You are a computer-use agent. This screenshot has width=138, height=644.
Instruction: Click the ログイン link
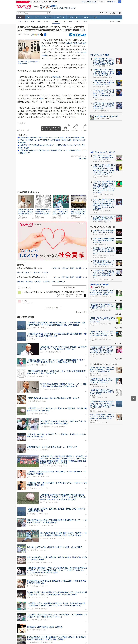click(x=42, y=8)
